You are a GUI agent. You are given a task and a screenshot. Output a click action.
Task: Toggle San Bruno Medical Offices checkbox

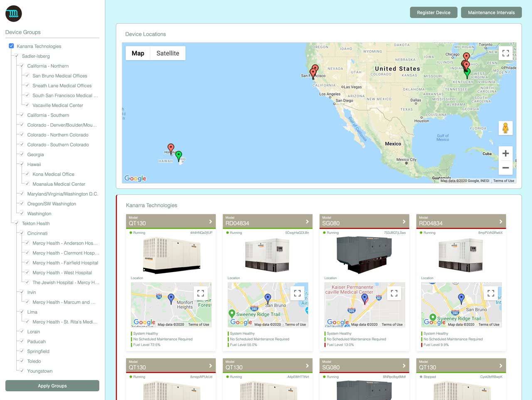click(x=27, y=76)
